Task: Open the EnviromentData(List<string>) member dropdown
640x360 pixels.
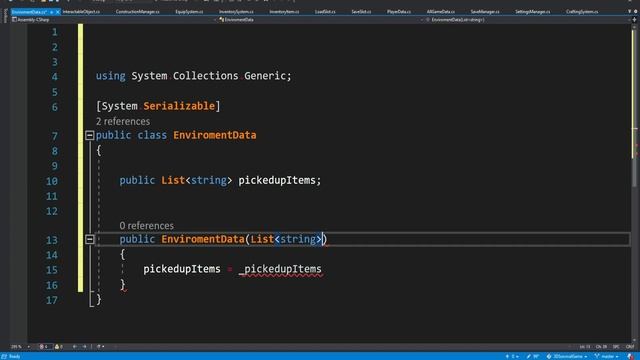Action: pyautogui.click(x=527, y=20)
